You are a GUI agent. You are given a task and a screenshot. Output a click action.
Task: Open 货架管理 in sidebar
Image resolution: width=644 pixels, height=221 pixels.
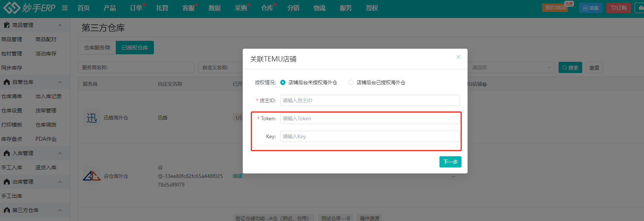pyautogui.click(x=46, y=110)
